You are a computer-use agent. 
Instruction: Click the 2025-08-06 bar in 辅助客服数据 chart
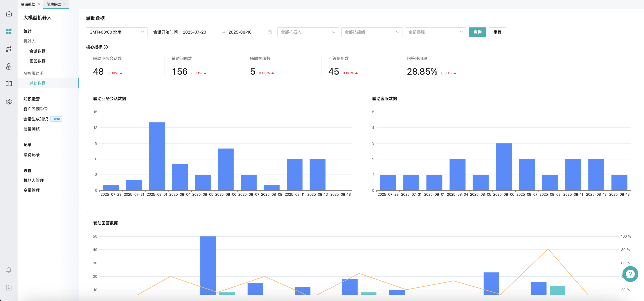(x=504, y=167)
